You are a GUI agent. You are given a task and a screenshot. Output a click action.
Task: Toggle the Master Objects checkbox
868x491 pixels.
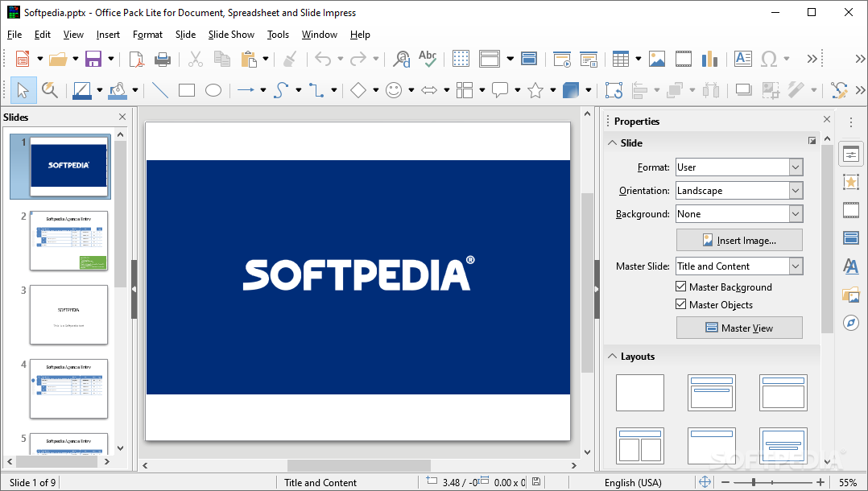[681, 304]
